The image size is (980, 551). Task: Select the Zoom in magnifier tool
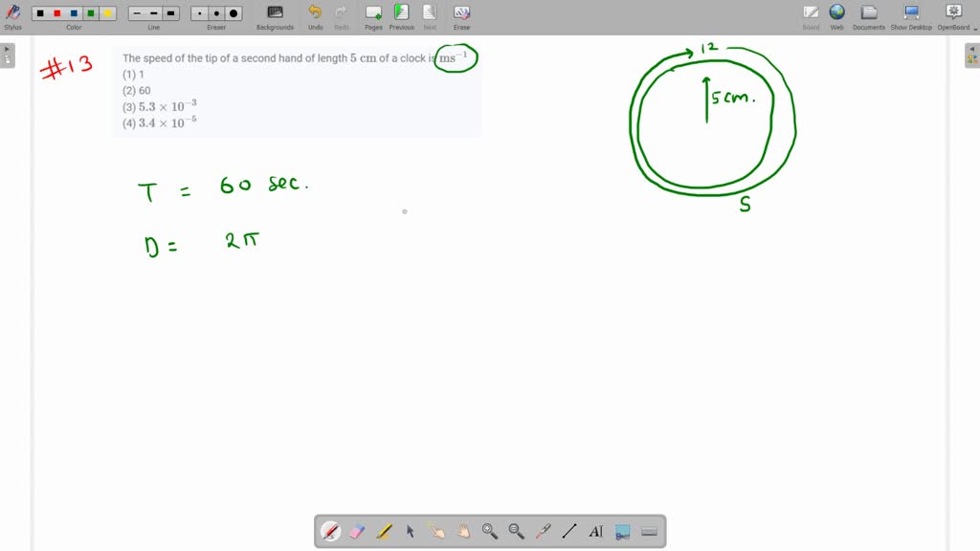[x=490, y=532]
